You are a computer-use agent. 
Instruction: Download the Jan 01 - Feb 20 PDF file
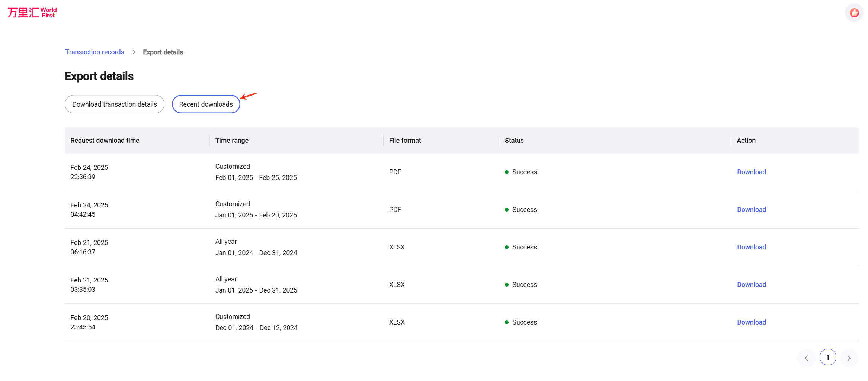(x=751, y=209)
